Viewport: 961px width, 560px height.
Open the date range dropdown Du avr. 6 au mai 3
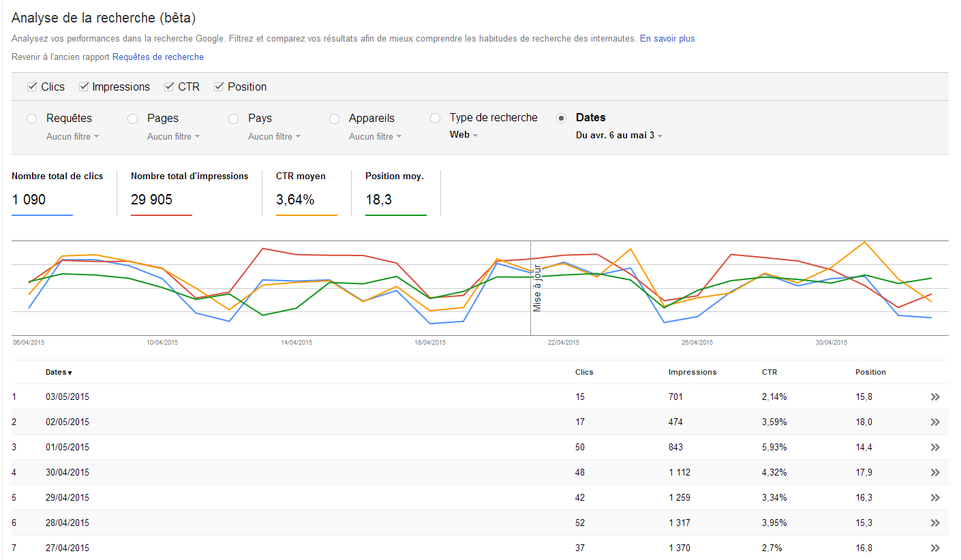pos(617,135)
